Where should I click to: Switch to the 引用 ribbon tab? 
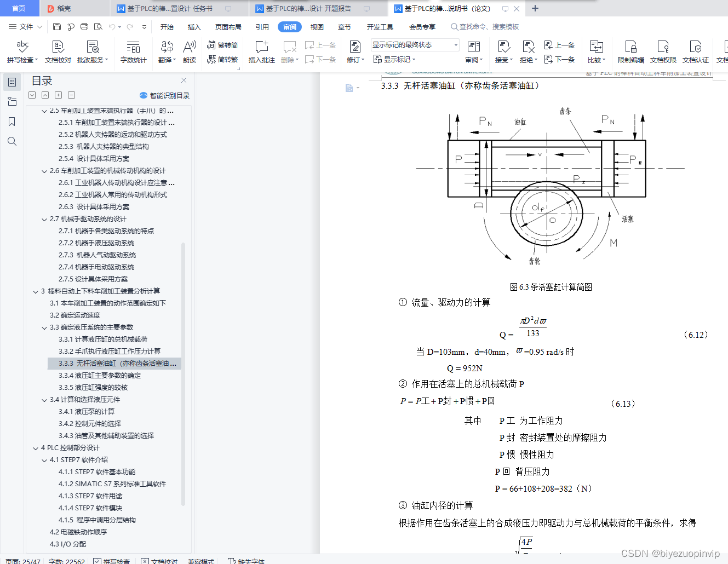click(262, 27)
